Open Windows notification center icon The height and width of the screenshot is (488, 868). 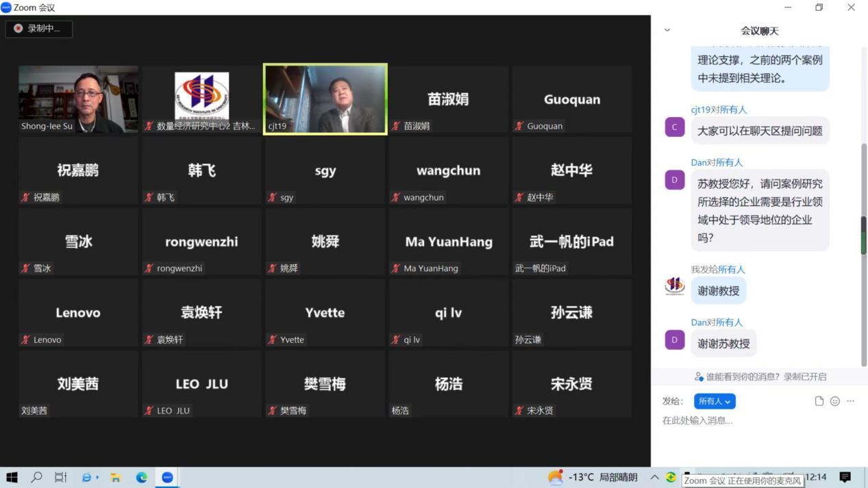point(845,477)
